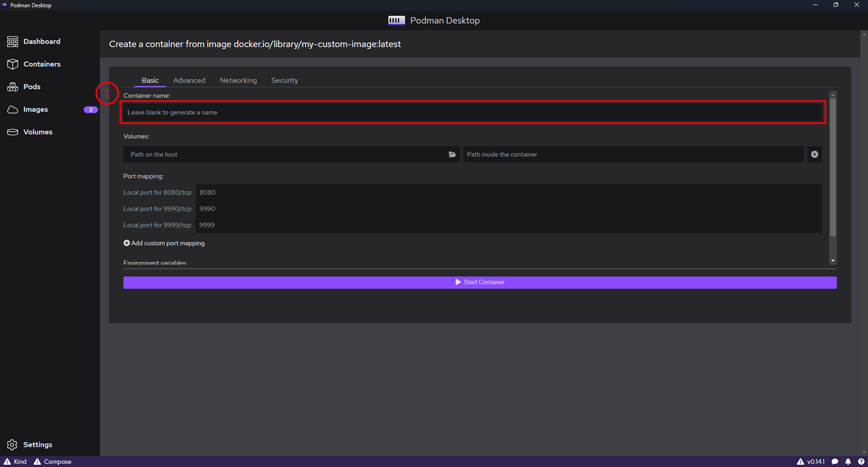Open the feedback chat icon
868x467 pixels.
coord(835,462)
